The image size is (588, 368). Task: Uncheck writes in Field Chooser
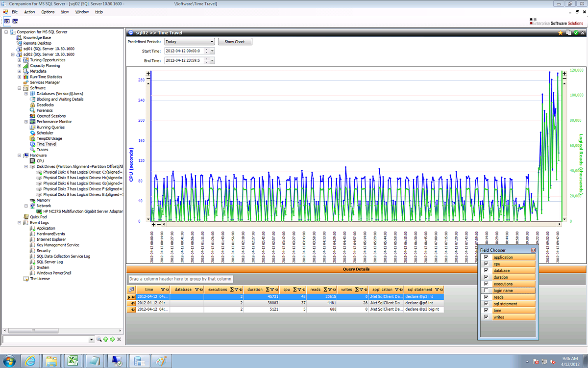(486, 317)
